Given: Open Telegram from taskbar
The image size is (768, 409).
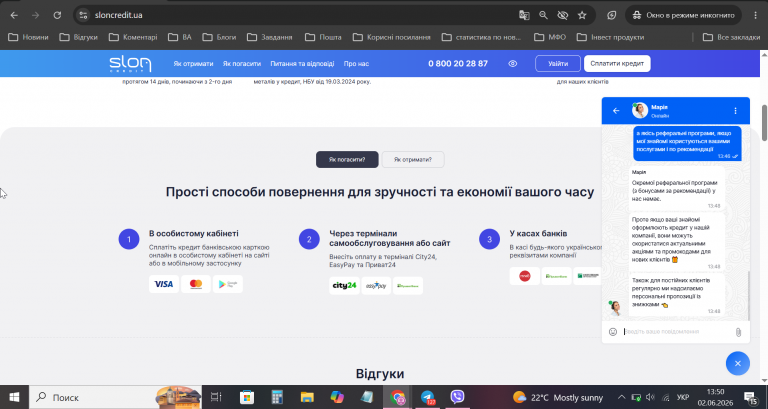Looking at the screenshot, I should 428,397.
